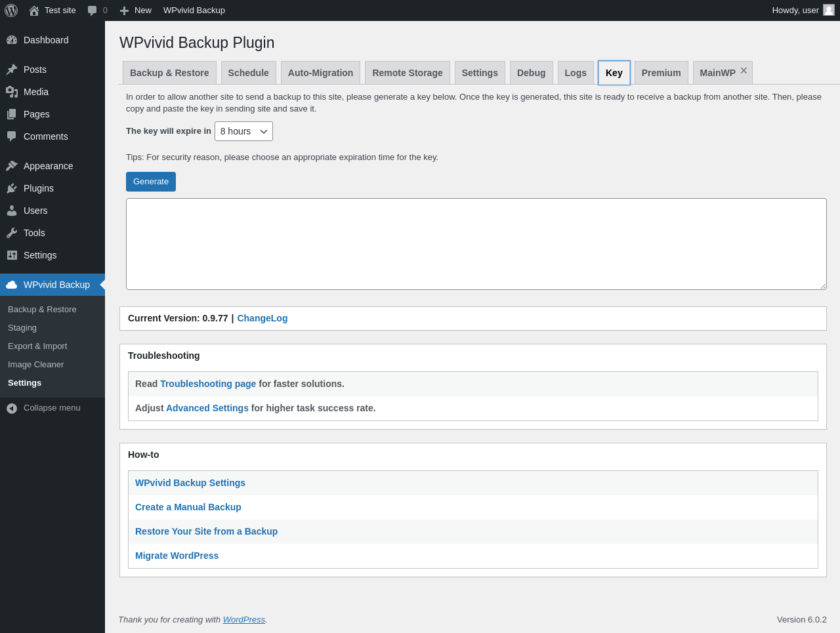Click the user avatar icon
Screen dimensions: 840x633
click(x=829, y=10)
